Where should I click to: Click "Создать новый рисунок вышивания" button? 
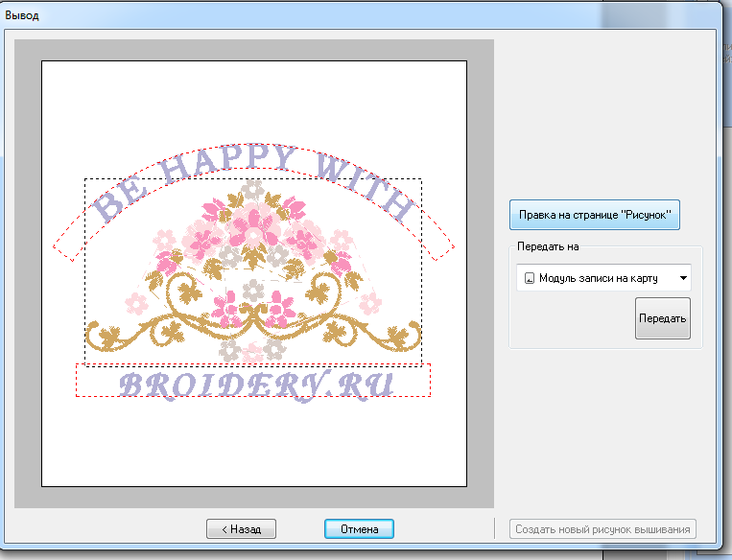603,528
